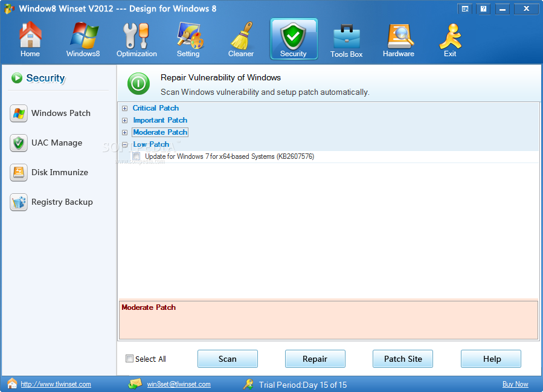Minimize the Winset window

coord(503,9)
